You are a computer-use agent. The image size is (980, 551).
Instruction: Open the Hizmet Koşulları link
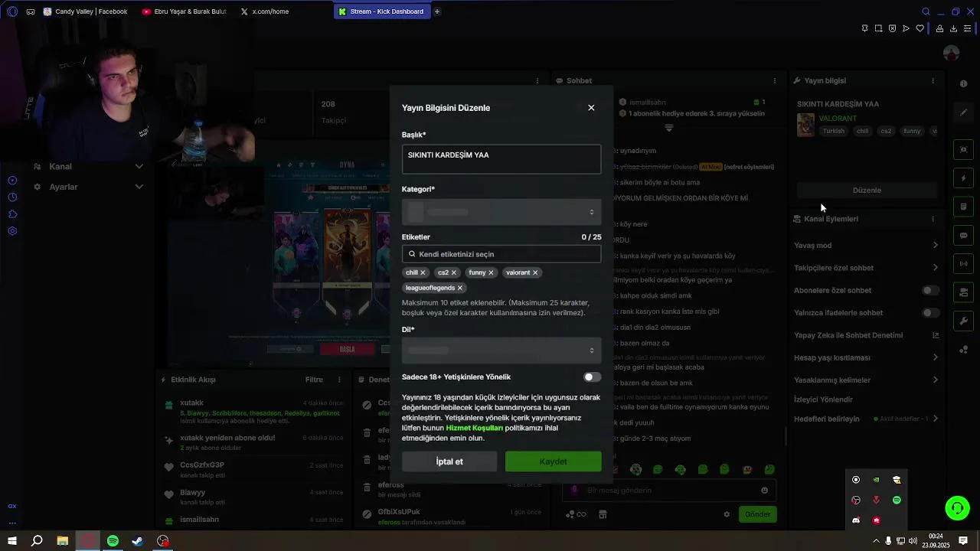tap(474, 428)
